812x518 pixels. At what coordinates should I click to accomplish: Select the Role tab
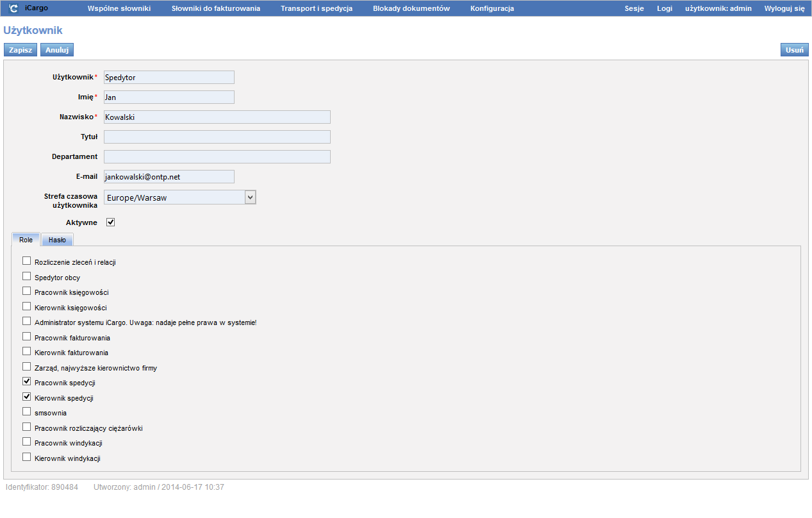(x=26, y=240)
